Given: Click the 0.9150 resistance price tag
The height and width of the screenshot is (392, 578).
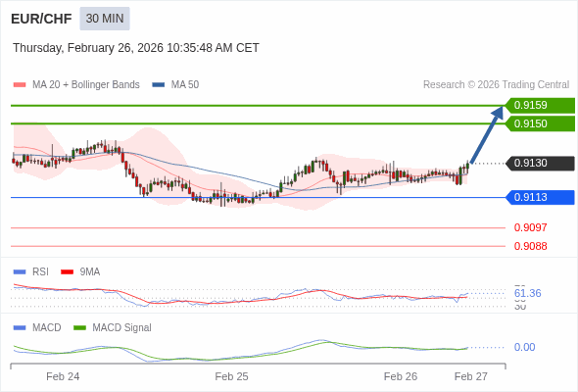Looking at the screenshot, I should (x=540, y=123).
